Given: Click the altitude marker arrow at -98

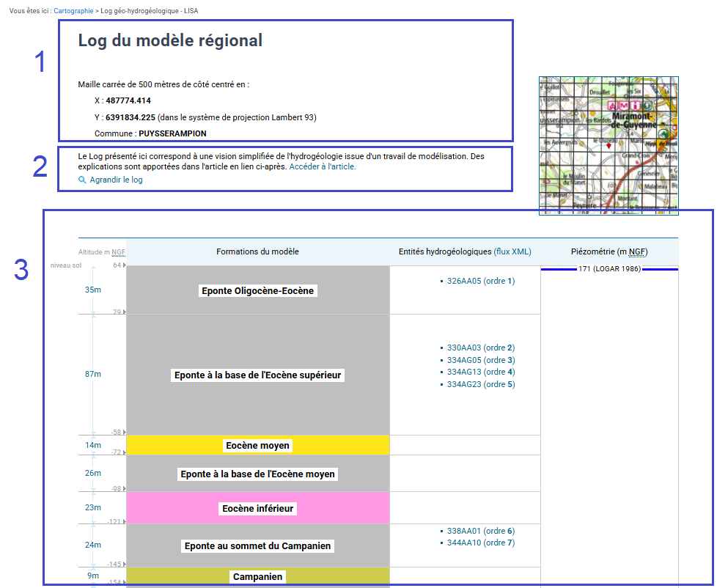Looking at the screenshot, I should click(125, 489).
